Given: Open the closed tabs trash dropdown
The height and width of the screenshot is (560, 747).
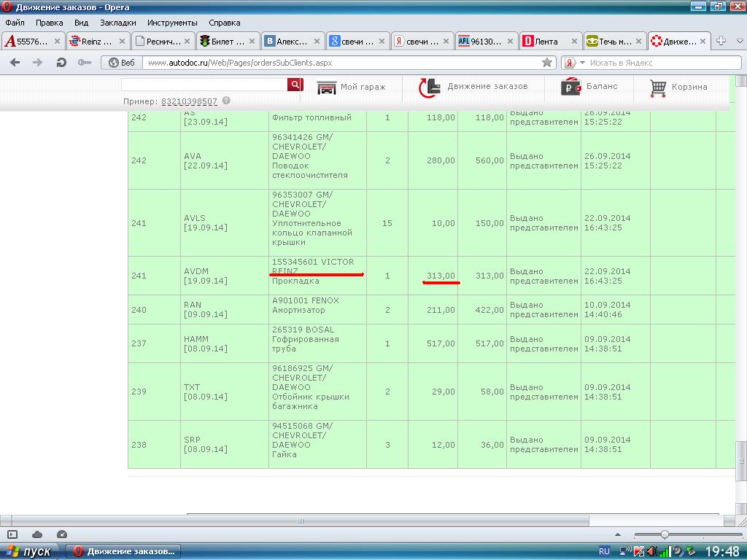Looking at the screenshot, I should click(x=738, y=41).
